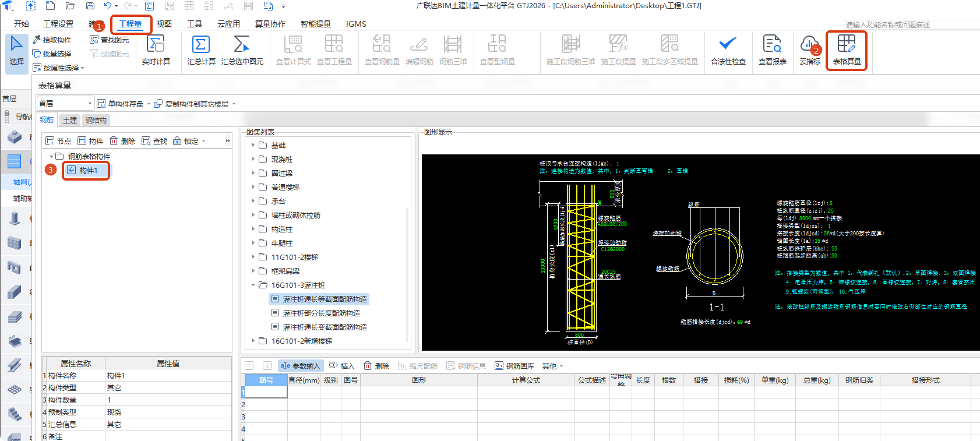Select the 实时计算 icon

pyautogui.click(x=156, y=45)
